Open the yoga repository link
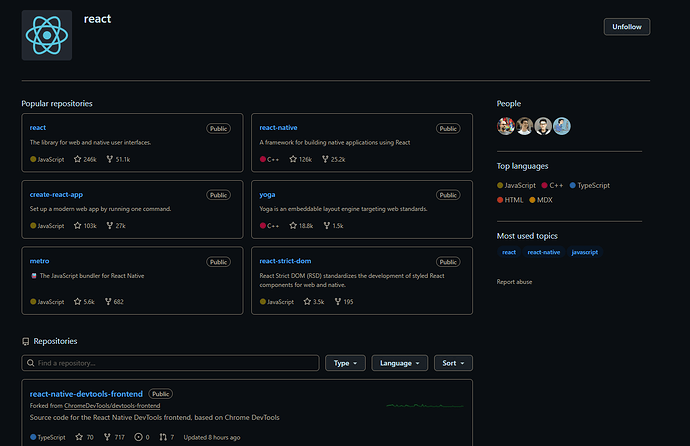690x446 pixels. coord(267,194)
